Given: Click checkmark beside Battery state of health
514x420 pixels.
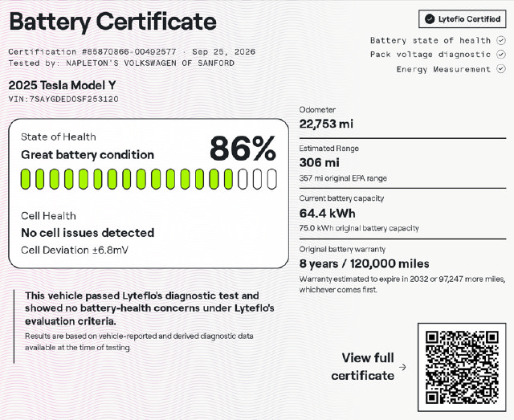Looking at the screenshot, I should pos(500,40).
